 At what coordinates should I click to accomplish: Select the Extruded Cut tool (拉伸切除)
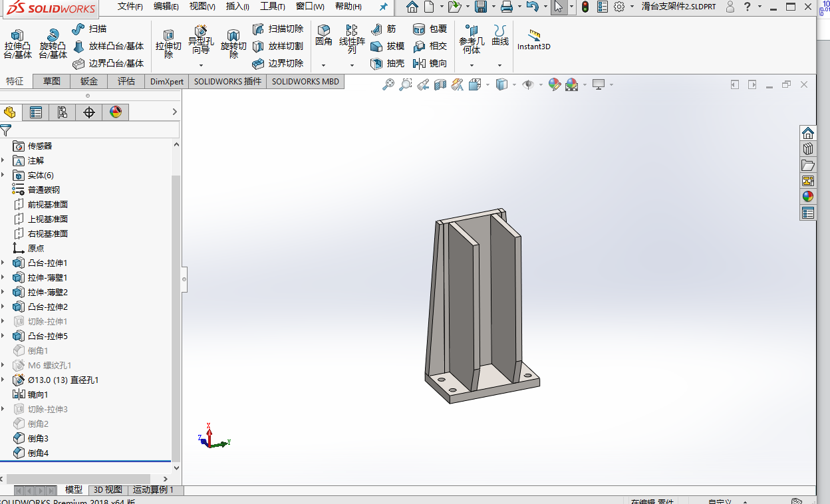point(168,45)
